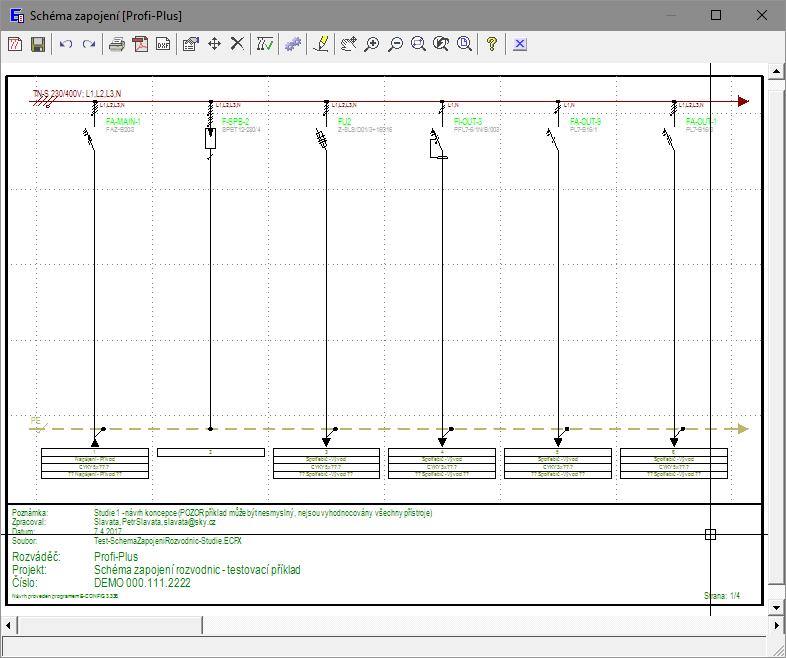Click the note text starting 'Studie 1'
This screenshot has height=658, width=786.
[263, 513]
